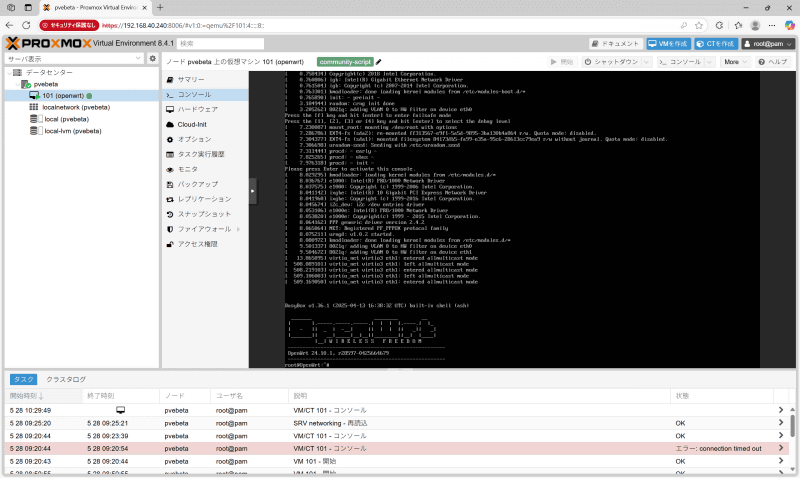800x478 pixels.
Task: Expand SRV networking task row arrow
Action: click(781, 423)
